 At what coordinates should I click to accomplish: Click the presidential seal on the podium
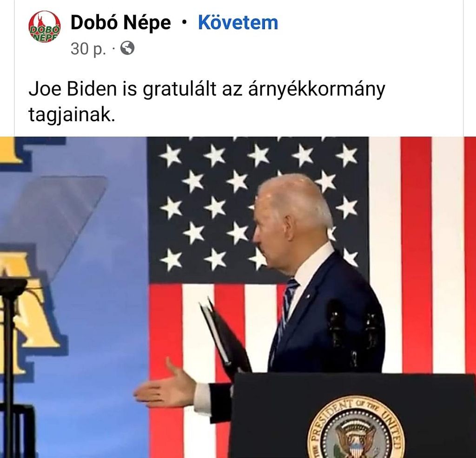pos(356,427)
